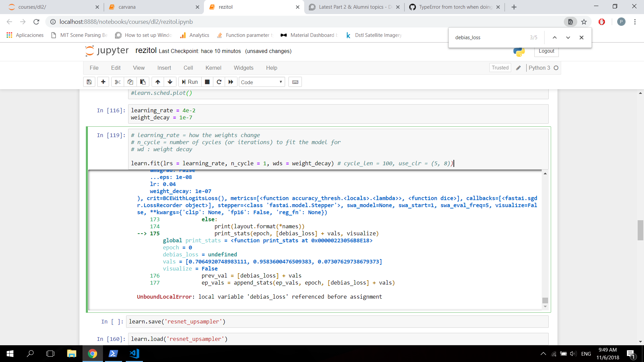Jump to next debias_loss search match

568,38
